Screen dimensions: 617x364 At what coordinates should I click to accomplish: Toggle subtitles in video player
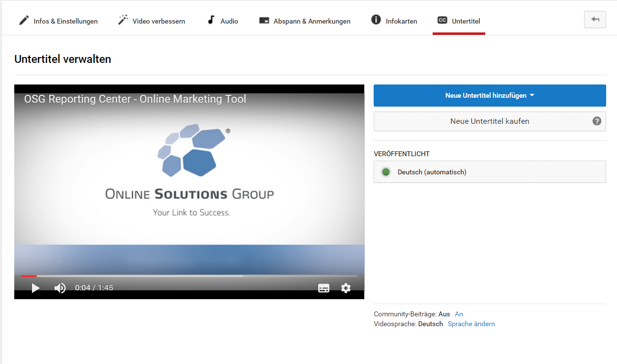click(323, 288)
